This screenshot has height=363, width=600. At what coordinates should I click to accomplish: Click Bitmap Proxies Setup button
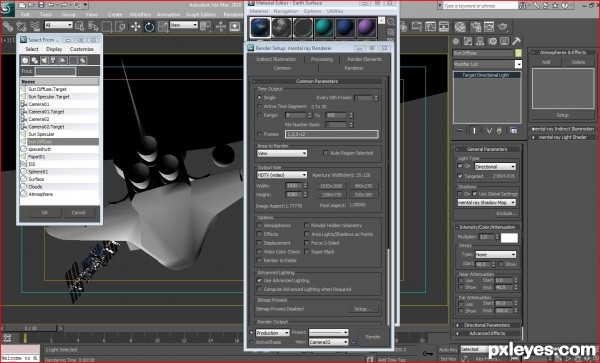tap(363, 309)
